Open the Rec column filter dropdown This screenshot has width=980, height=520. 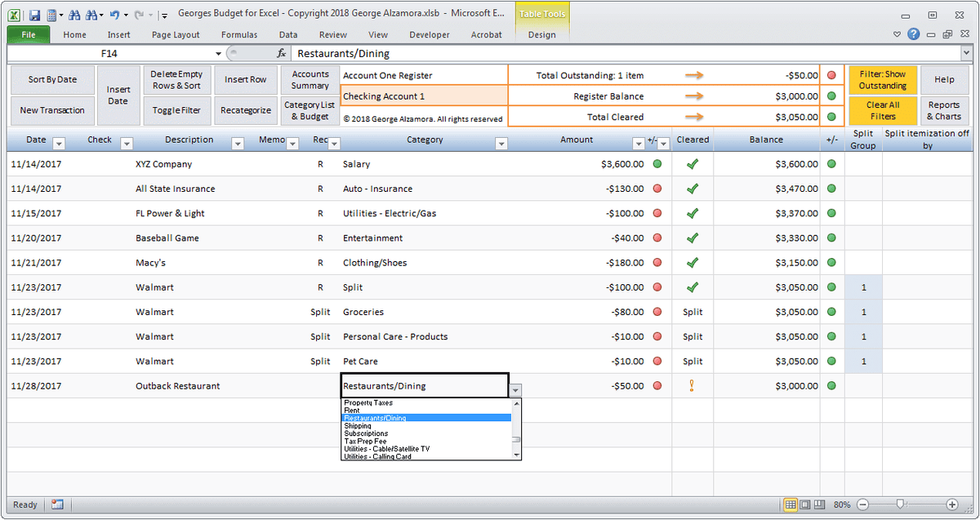(x=334, y=144)
